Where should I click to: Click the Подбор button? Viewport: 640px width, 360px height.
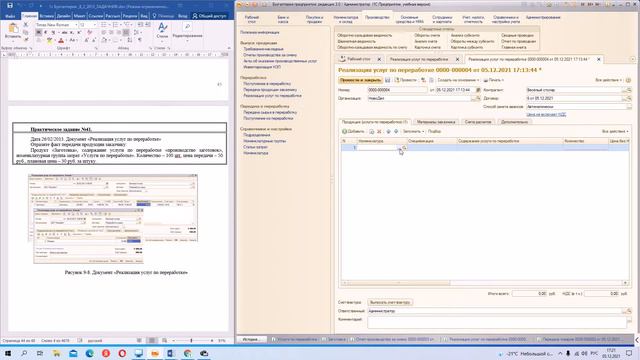coord(434,131)
